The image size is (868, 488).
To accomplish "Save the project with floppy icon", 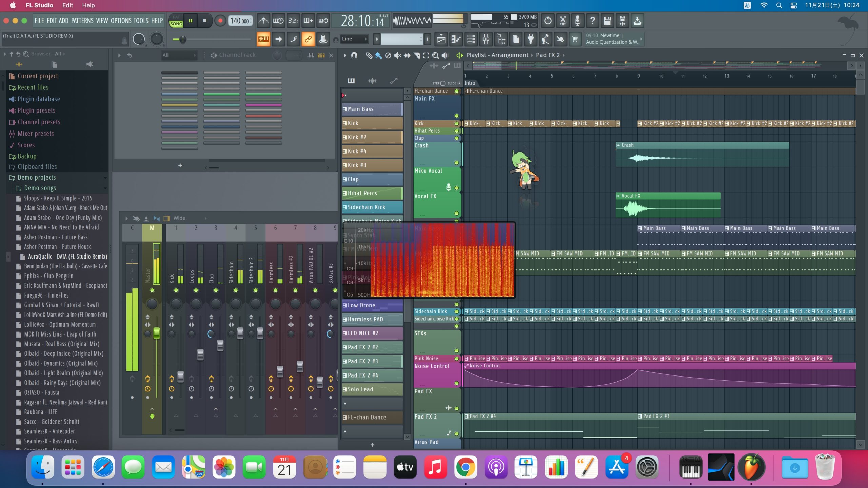I will (607, 21).
